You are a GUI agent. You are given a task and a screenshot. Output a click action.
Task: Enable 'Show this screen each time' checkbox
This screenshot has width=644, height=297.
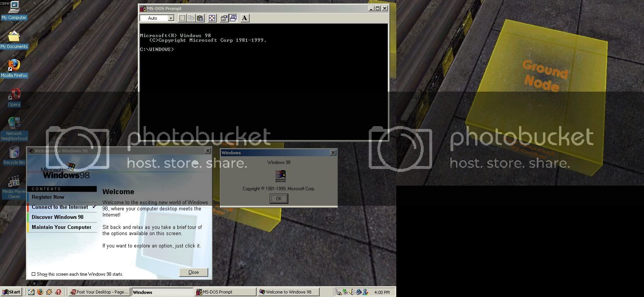click(34, 274)
